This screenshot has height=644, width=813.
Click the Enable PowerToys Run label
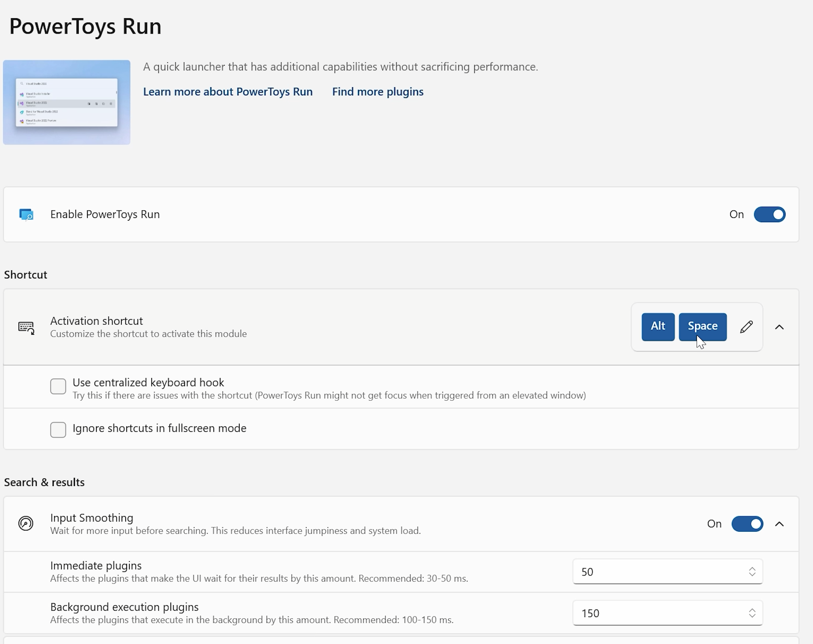pyautogui.click(x=105, y=214)
